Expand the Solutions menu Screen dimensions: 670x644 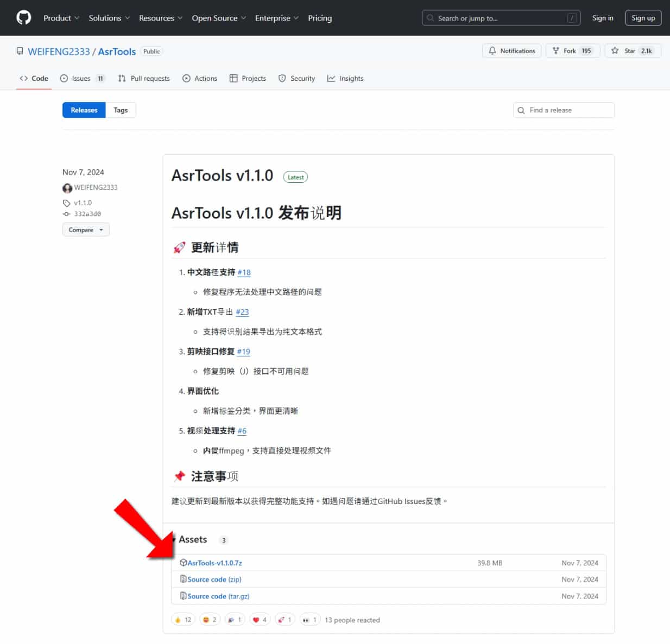coord(109,18)
